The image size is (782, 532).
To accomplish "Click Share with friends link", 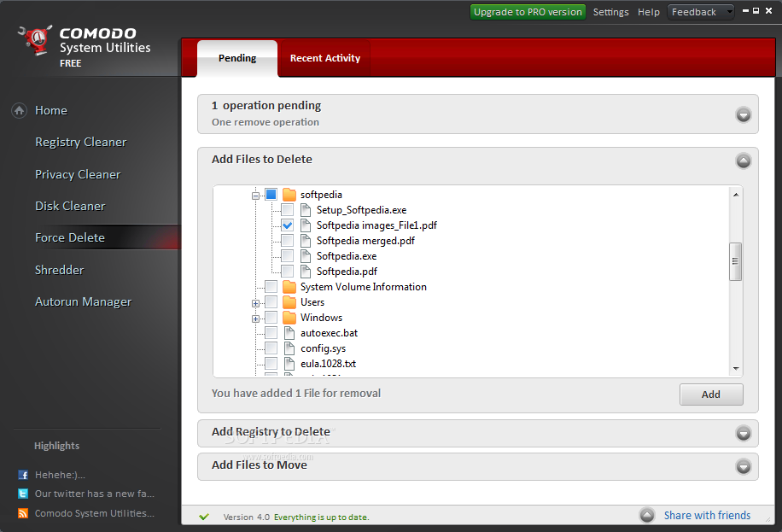I will pos(707,515).
